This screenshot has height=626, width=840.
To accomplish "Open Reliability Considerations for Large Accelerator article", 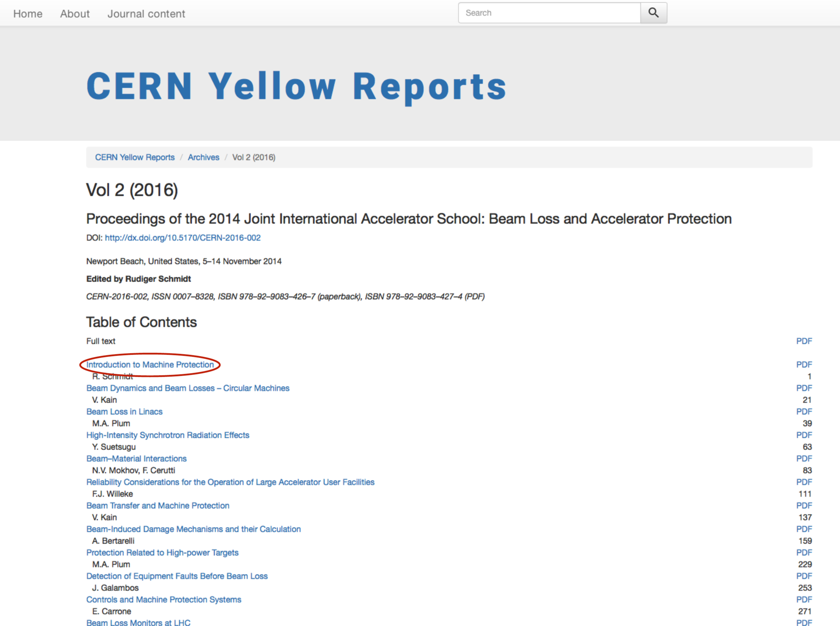I will [230, 482].
